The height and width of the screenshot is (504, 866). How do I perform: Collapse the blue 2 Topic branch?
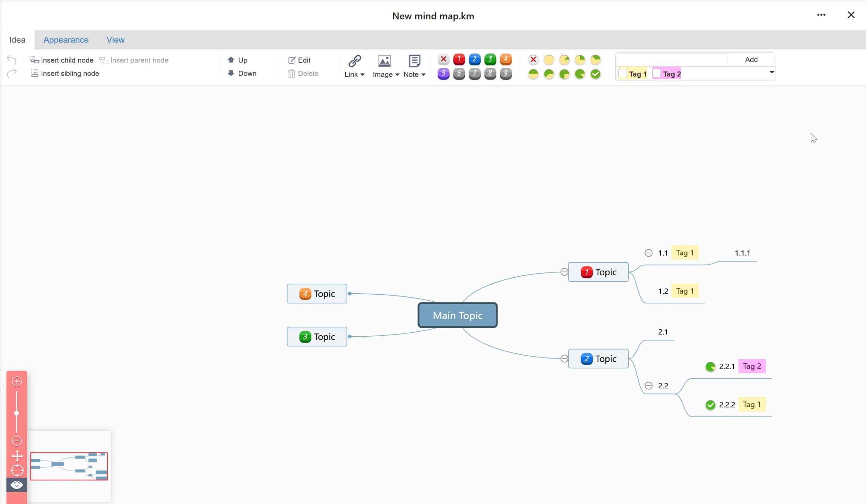click(564, 359)
